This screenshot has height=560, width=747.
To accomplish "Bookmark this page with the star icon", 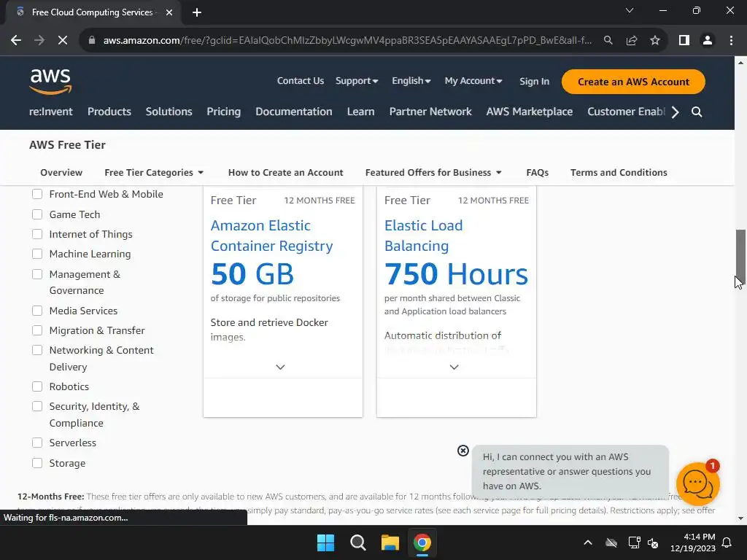I will pyautogui.click(x=655, y=41).
